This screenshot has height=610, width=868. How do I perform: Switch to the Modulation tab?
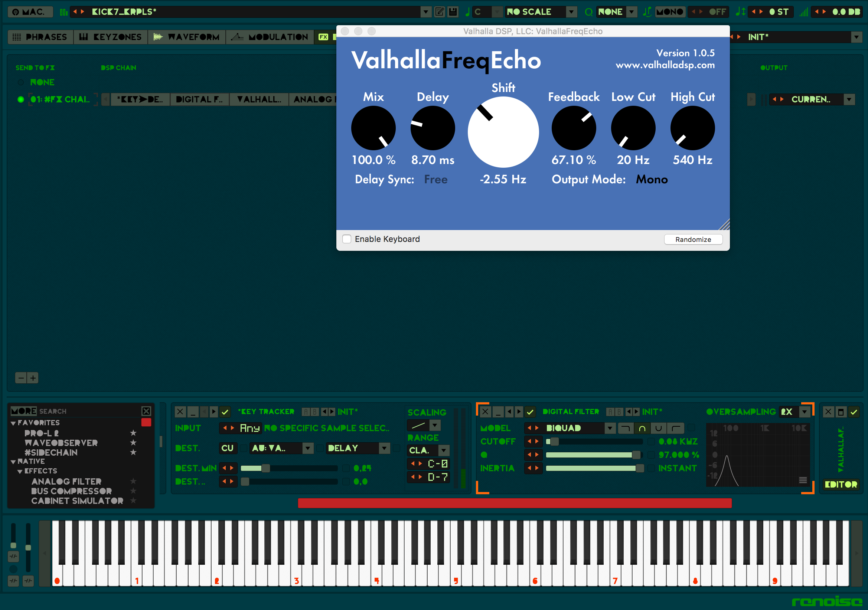[x=270, y=37]
